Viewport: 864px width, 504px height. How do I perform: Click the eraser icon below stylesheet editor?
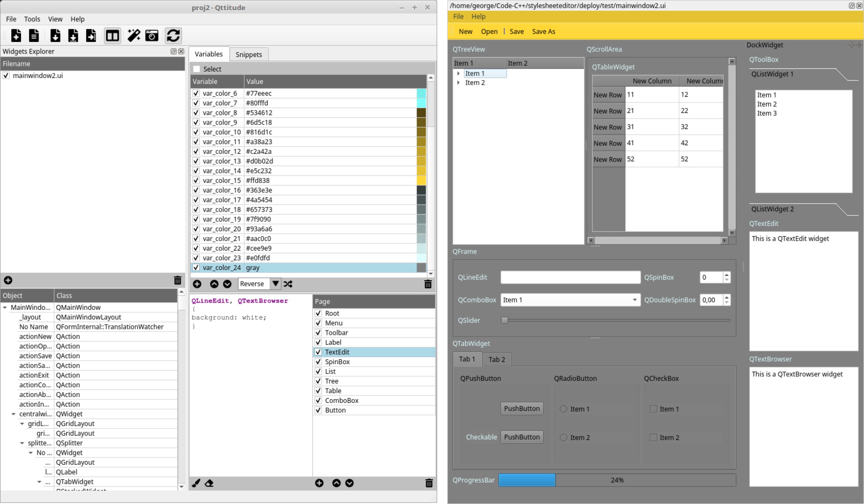(209, 483)
